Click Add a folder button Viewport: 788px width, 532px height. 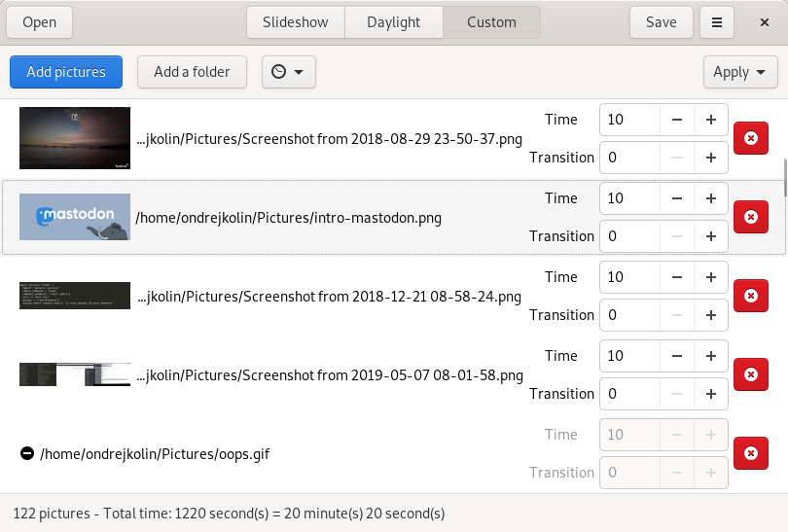coord(192,72)
